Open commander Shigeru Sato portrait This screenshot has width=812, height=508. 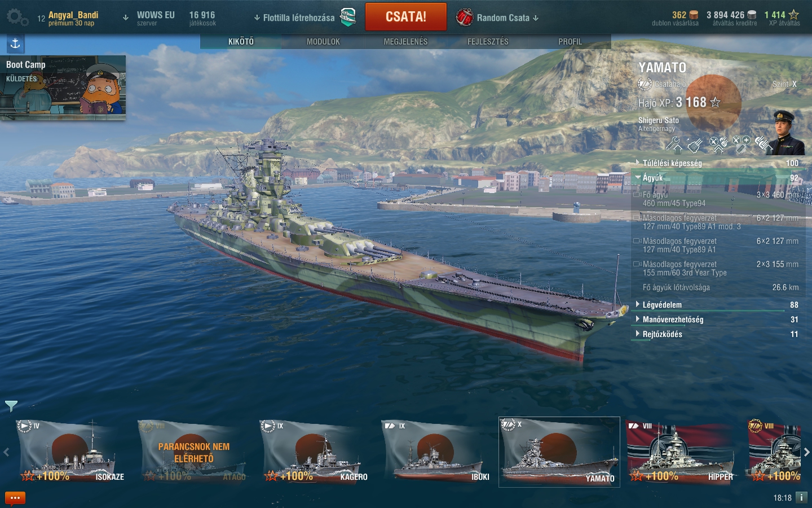point(787,133)
